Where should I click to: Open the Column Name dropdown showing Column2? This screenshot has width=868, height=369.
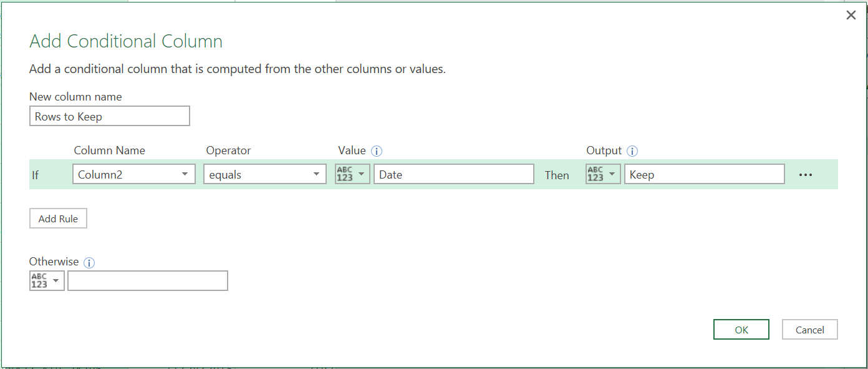click(x=133, y=174)
